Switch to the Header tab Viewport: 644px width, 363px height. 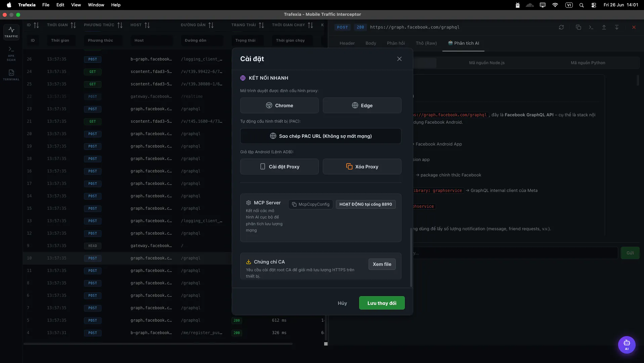347,43
